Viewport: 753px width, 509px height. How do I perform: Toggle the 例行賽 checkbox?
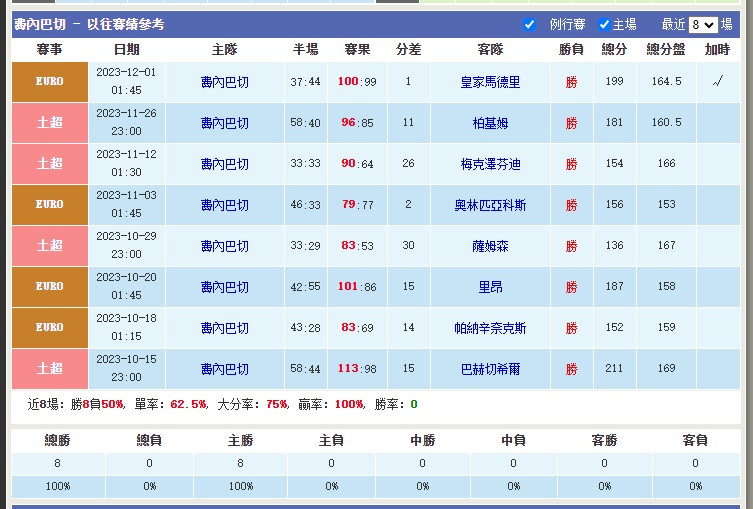[x=529, y=24]
